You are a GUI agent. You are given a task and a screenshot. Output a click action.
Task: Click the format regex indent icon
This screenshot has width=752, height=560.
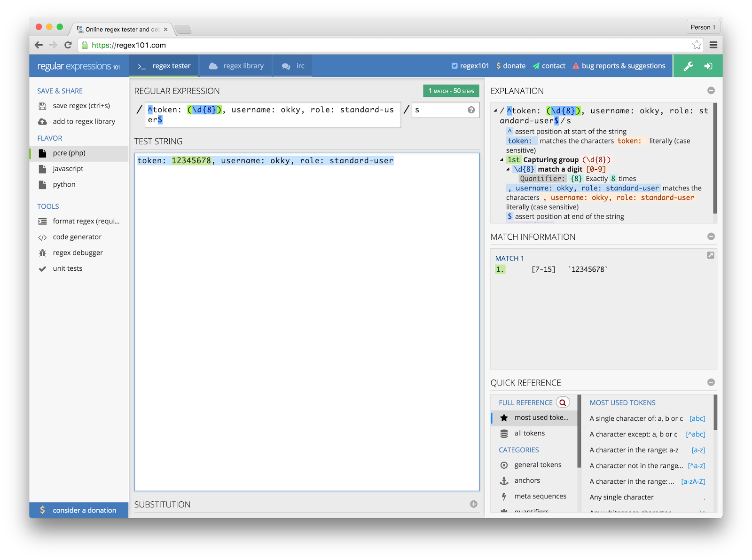42,221
